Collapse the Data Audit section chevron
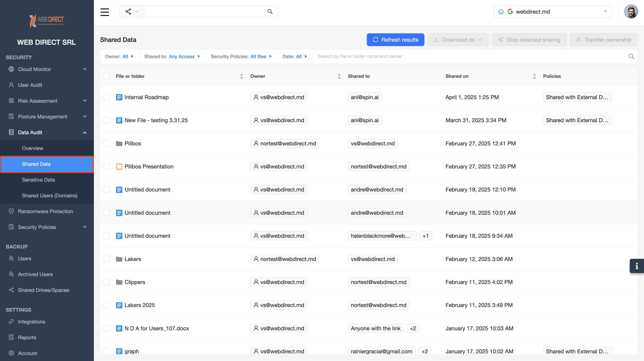The image size is (644, 361). pyautogui.click(x=84, y=132)
